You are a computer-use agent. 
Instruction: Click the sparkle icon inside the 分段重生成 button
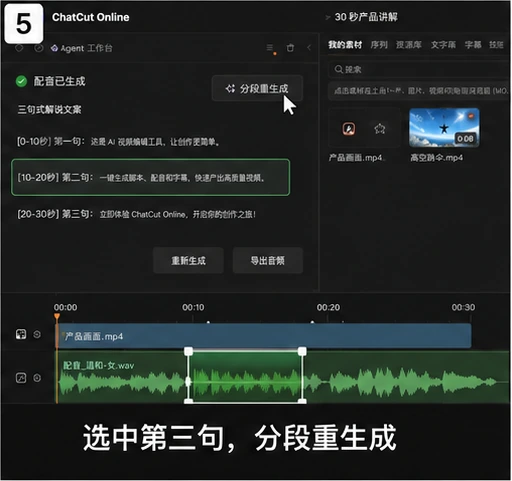click(x=230, y=89)
